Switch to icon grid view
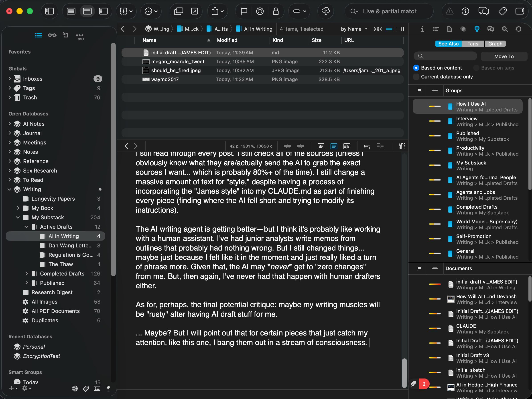 point(378,29)
